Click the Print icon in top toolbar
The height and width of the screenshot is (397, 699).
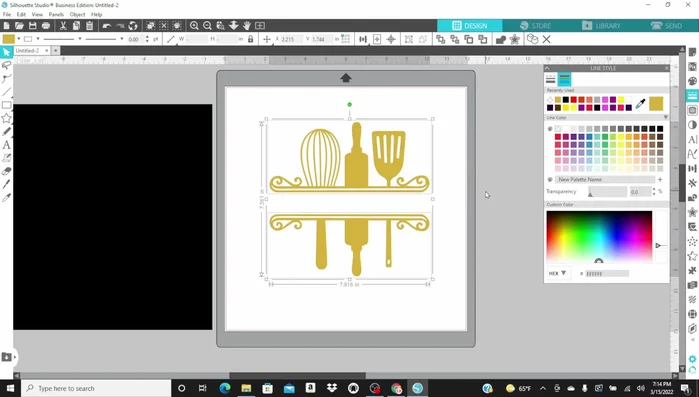tap(46, 26)
